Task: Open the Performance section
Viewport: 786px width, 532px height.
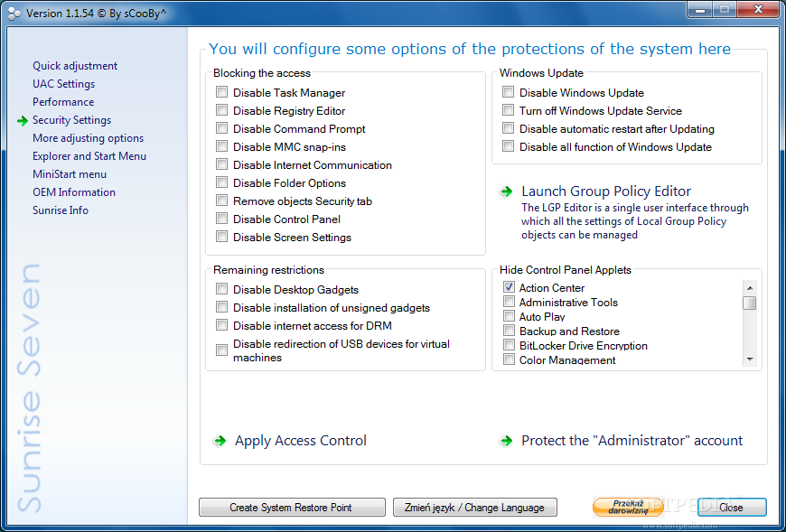Action: tap(63, 102)
